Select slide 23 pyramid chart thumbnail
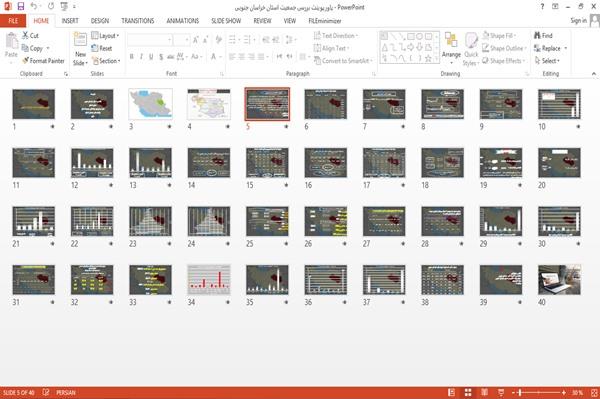 coord(150,221)
